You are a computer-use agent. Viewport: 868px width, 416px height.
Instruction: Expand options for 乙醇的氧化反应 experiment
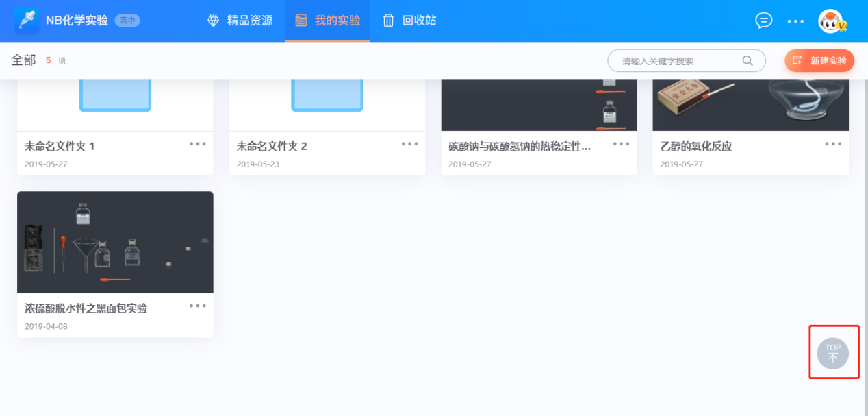point(833,144)
